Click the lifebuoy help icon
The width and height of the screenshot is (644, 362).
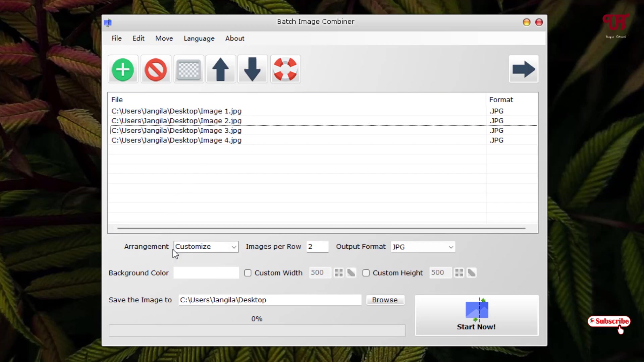click(285, 69)
